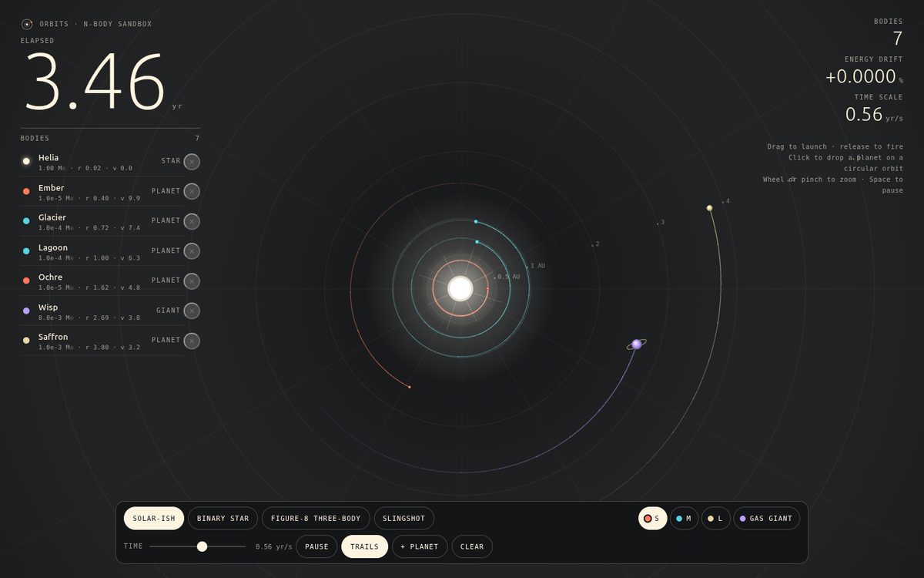Click Ochre's orange color dot

tap(26, 281)
